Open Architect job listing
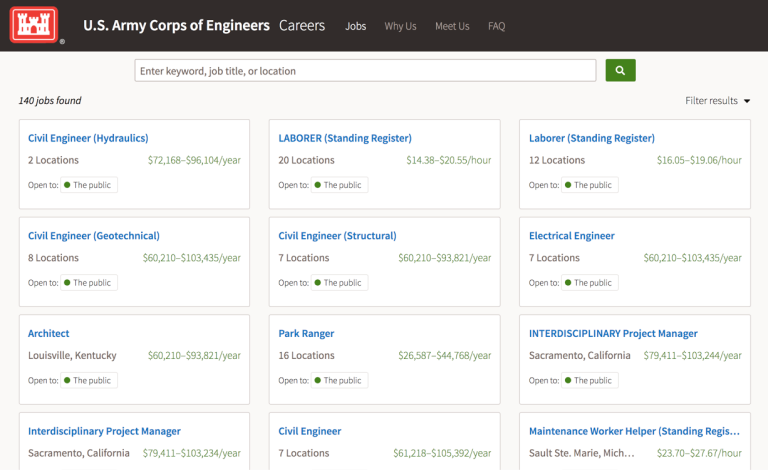Screen dimensions: 768x470 coord(48,333)
